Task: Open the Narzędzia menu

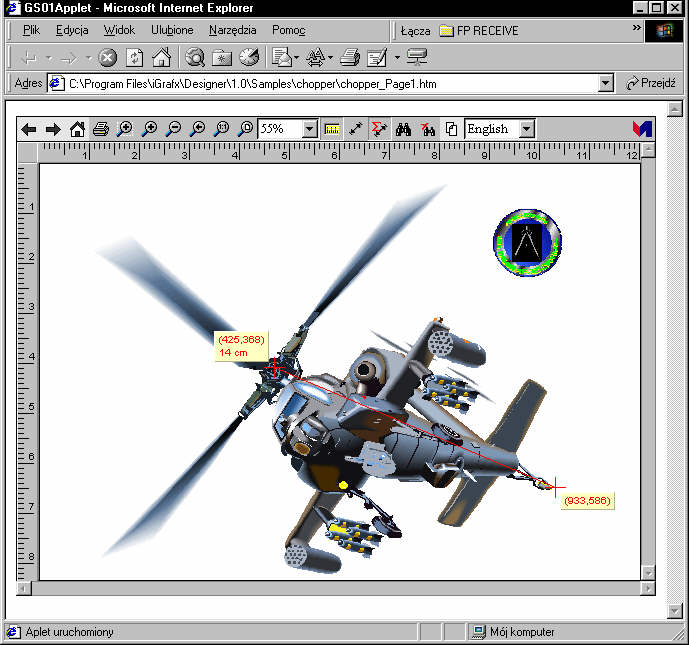Action: pos(232,30)
